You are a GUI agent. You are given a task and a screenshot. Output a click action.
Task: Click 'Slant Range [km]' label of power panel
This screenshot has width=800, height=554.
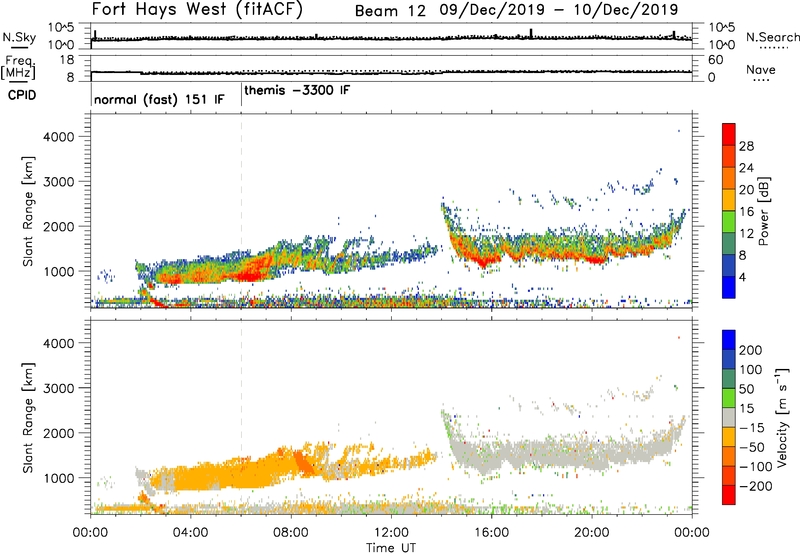28,211
